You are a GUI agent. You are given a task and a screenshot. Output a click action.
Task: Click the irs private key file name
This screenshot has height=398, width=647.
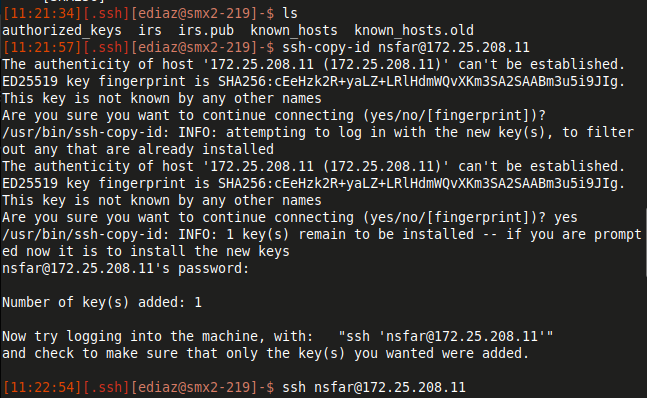click(x=150, y=30)
